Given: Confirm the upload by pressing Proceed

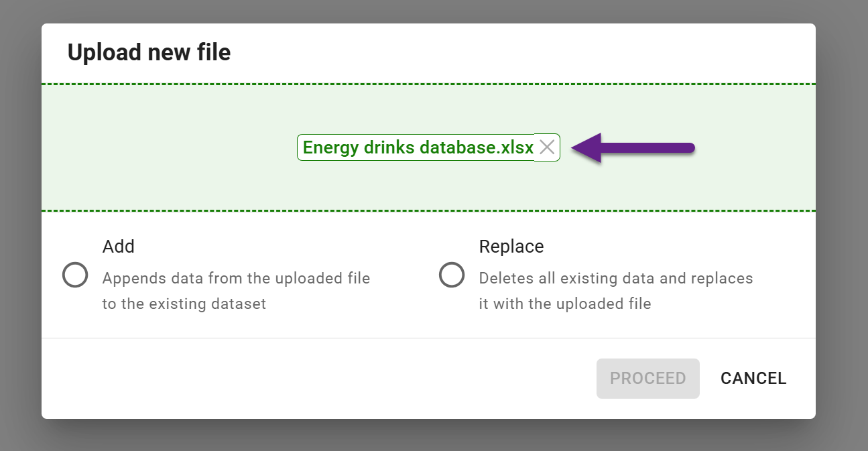Looking at the screenshot, I should click(647, 378).
